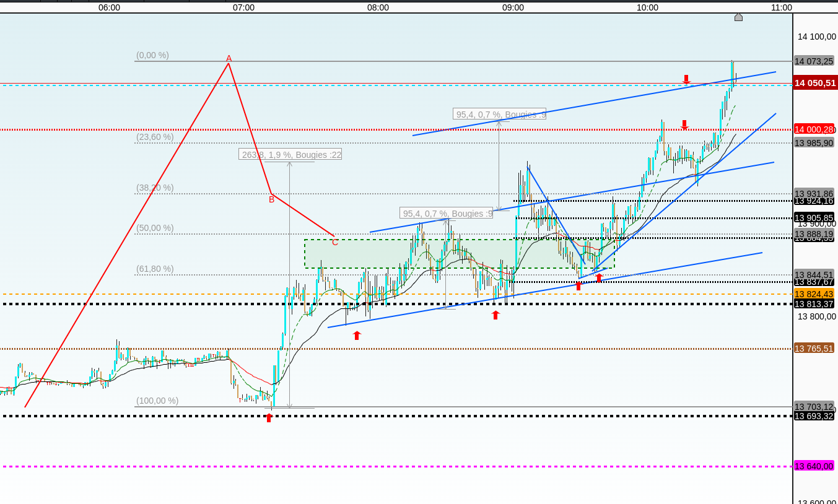Screen dimensions: 838x504
Task: Select the (0,00 %) Fibonacci label
Action: [x=152, y=55]
